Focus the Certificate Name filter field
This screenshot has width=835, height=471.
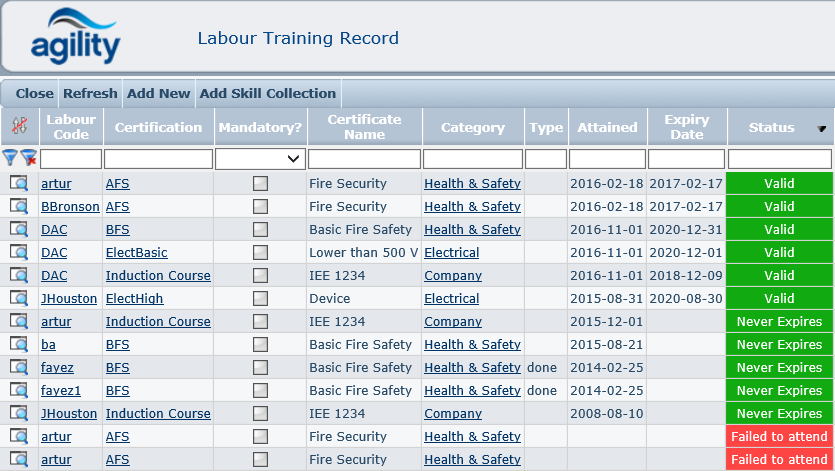tap(364, 158)
